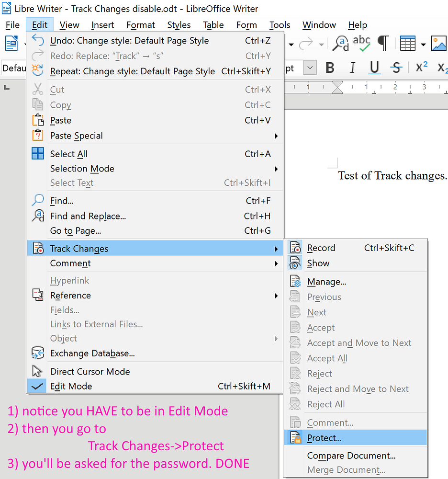Image resolution: width=448 pixels, height=479 pixels.
Task: Open the Tools menu
Action: tap(279, 25)
